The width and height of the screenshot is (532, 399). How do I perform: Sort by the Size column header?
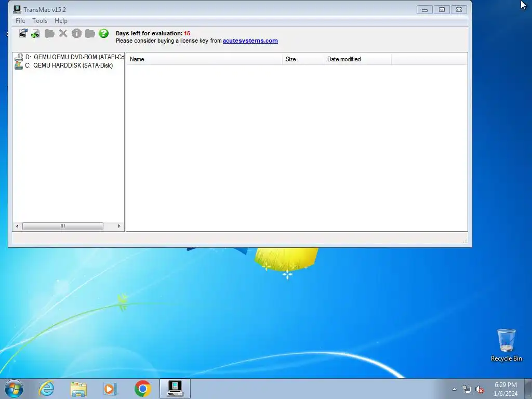pyautogui.click(x=303, y=59)
